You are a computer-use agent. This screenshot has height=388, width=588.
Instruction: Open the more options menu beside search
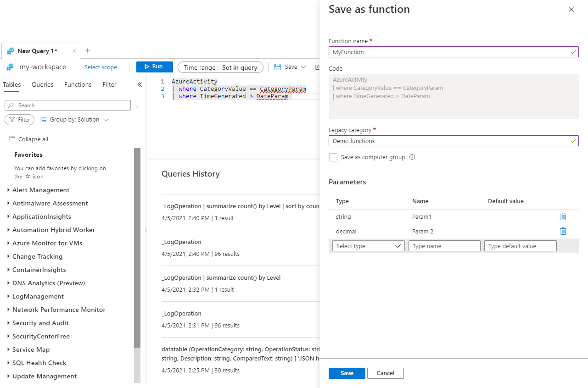[137, 105]
